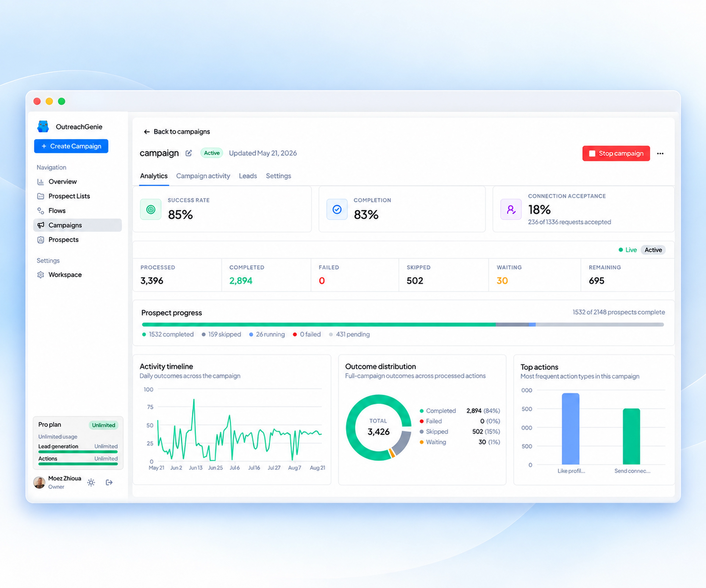Screen dimensions: 706x588
Task: Open the Campaign activity tab
Action: click(203, 176)
